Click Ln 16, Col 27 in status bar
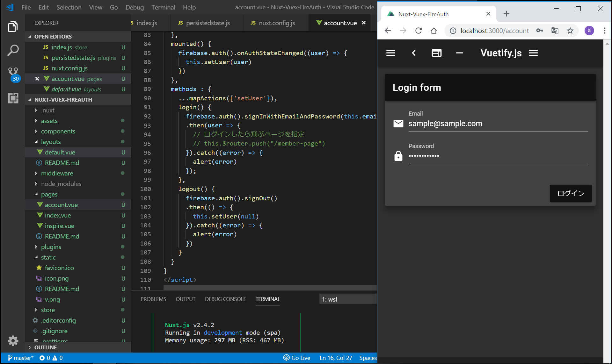The height and width of the screenshot is (364, 612). [x=336, y=358]
